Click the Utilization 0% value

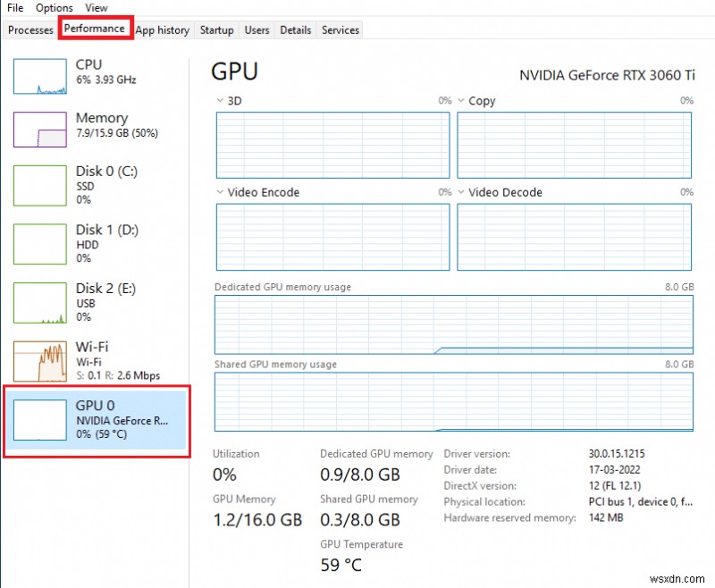click(224, 475)
